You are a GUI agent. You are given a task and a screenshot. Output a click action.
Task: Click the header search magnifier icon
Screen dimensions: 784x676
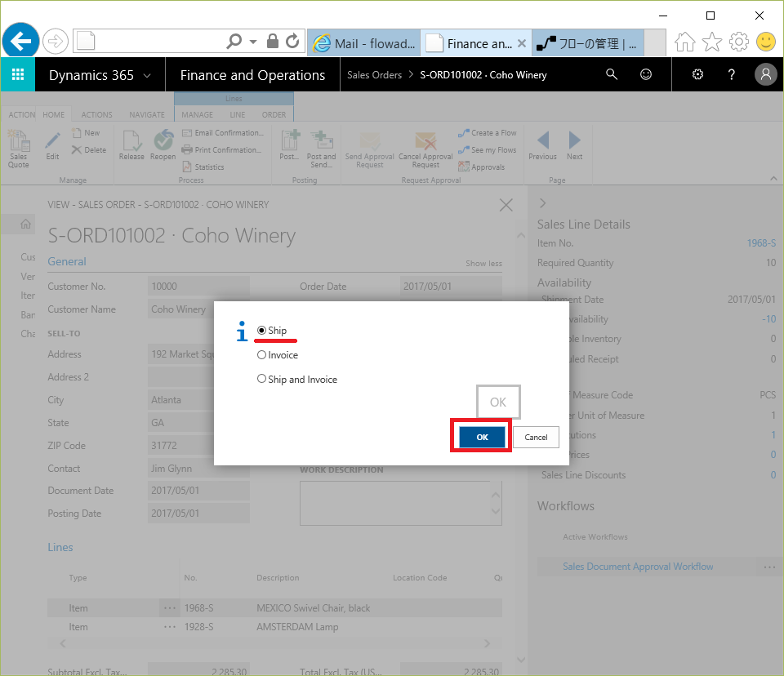click(x=612, y=74)
